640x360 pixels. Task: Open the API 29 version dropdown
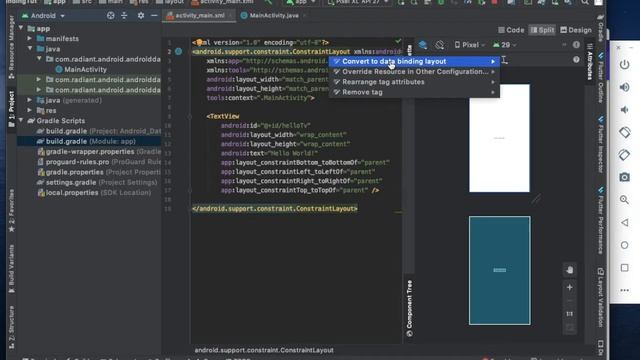click(505, 44)
